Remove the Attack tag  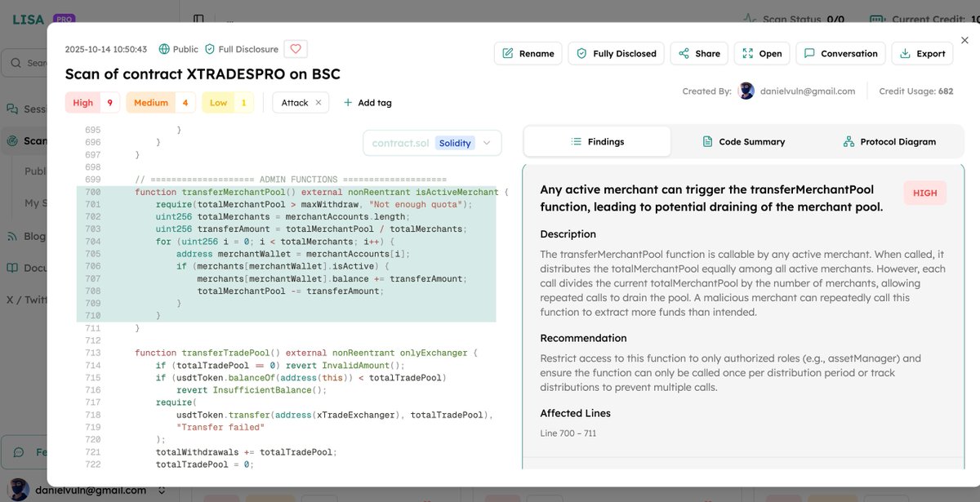(318, 103)
